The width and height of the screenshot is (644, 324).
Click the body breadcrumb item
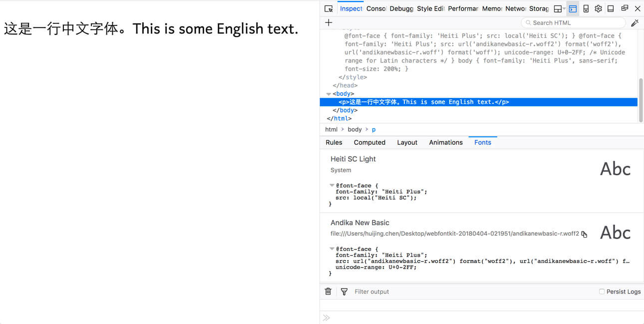tap(354, 129)
